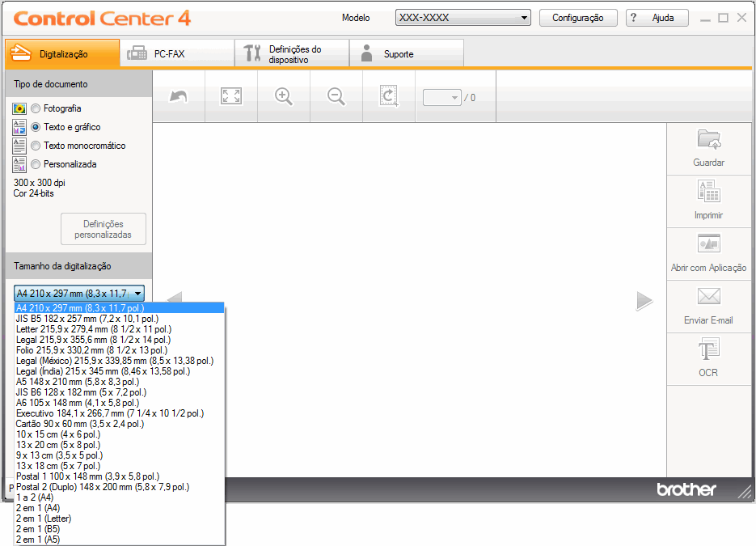Choose Postal 1 100 x 148 mm option
The height and width of the screenshot is (546, 756).
[120, 476]
